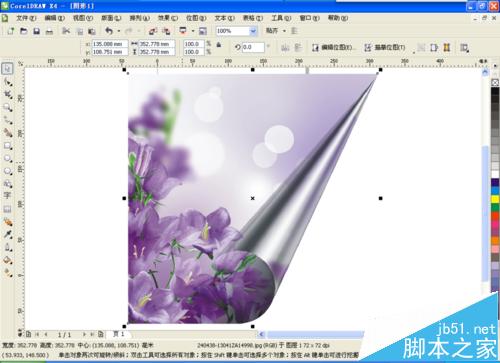Click Trace Bitmap (描摹位图) button
Screen dimensions: 500x363
click(384, 48)
